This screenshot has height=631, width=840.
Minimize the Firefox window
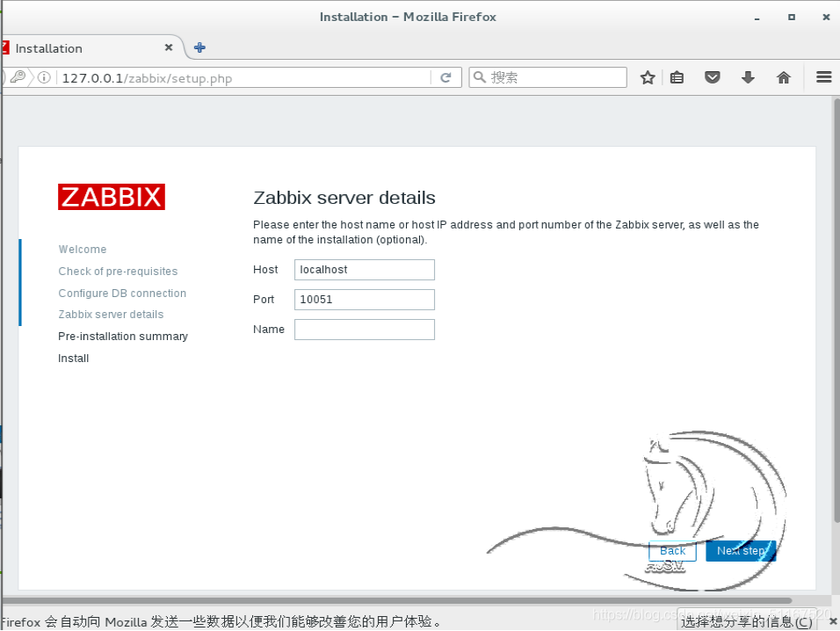(x=757, y=18)
